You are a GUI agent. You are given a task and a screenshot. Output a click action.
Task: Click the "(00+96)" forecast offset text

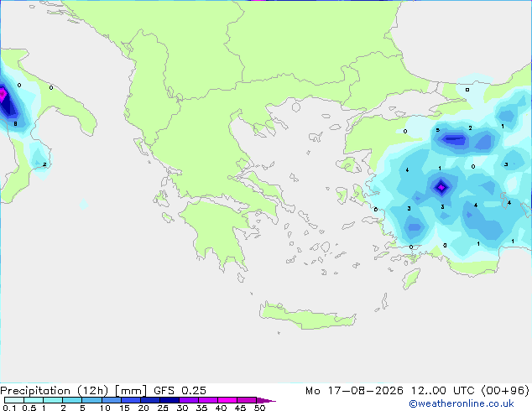click(505, 391)
